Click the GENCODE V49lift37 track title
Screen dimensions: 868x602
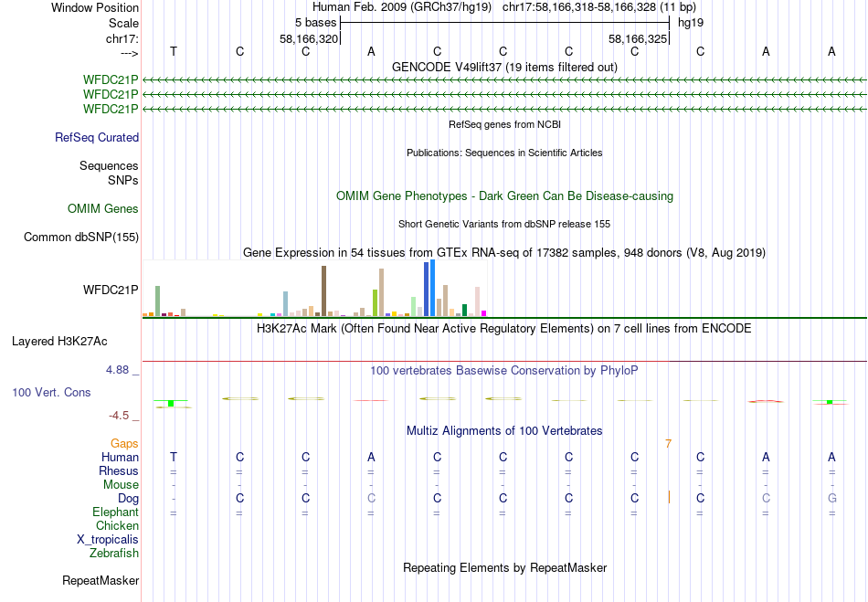pos(504,67)
